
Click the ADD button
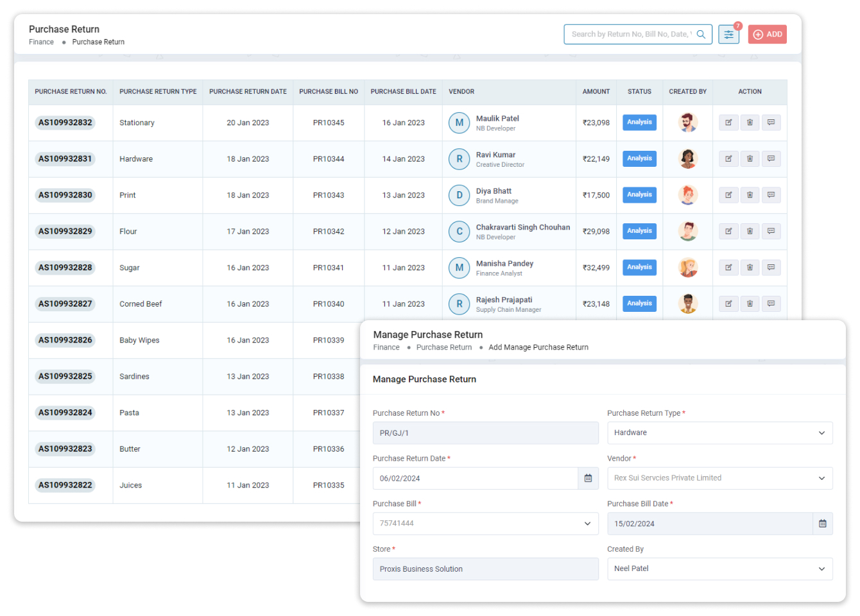click(x=767, y=34)
